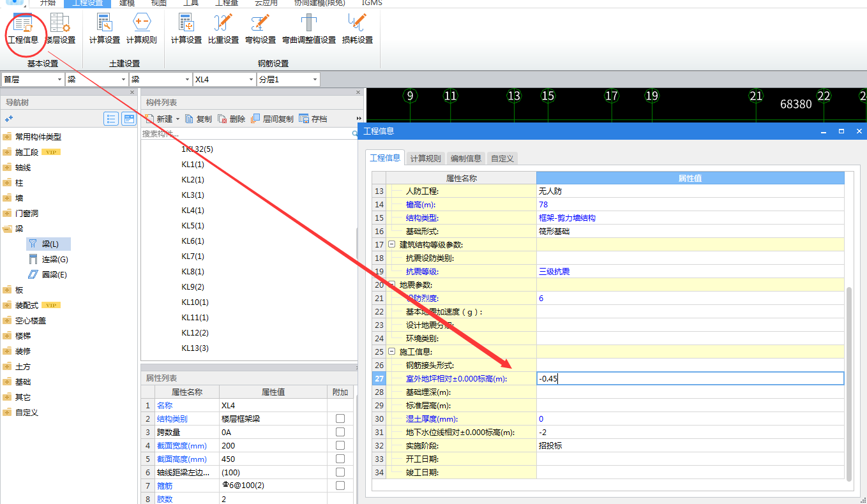Click the 檐高(m) value 78

coord(690,204)
